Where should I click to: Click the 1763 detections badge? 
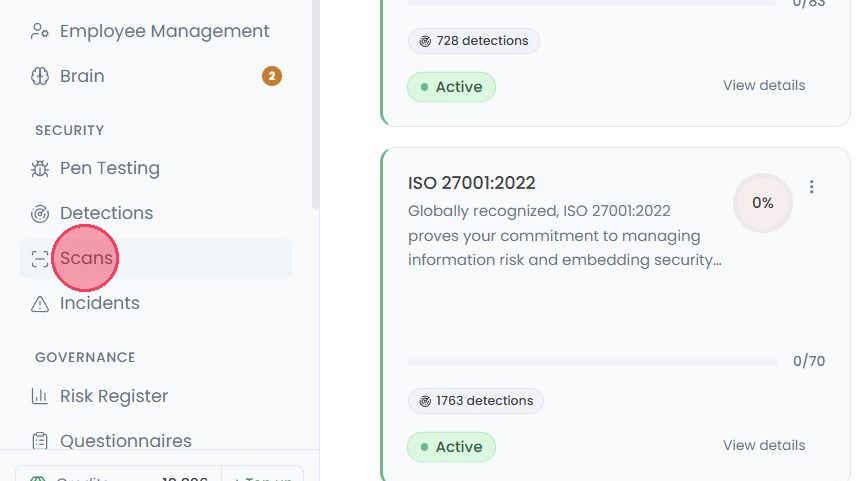[476, 401]
